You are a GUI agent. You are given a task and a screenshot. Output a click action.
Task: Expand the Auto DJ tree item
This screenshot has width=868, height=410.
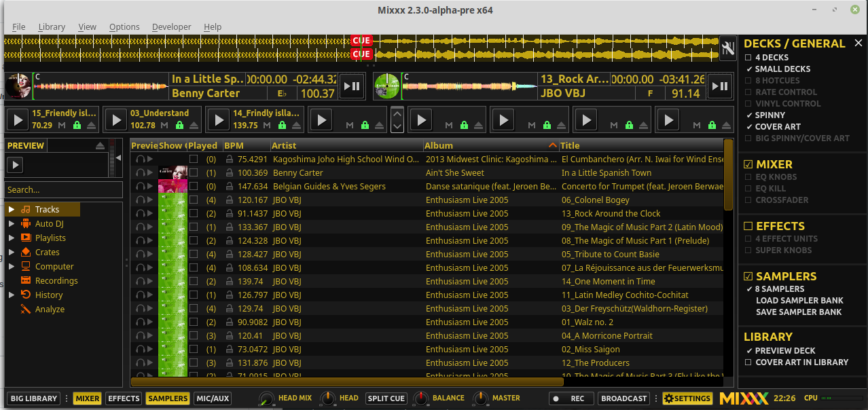[x=12, y=224]
